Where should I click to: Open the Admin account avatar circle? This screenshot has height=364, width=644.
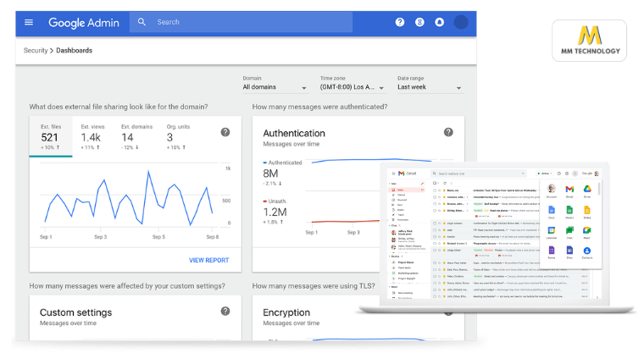[461, 22]
